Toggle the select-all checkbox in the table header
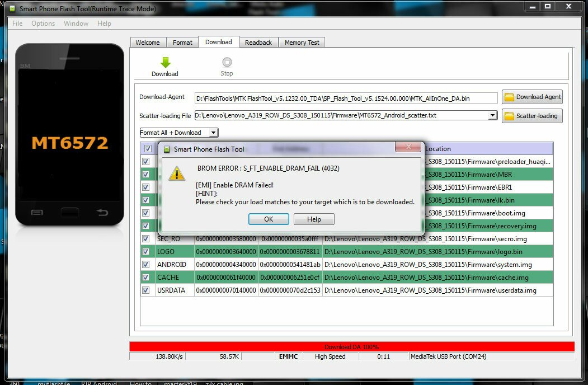Image resolution: width=588 pixels, height=385 pixels. pos(148,149)
